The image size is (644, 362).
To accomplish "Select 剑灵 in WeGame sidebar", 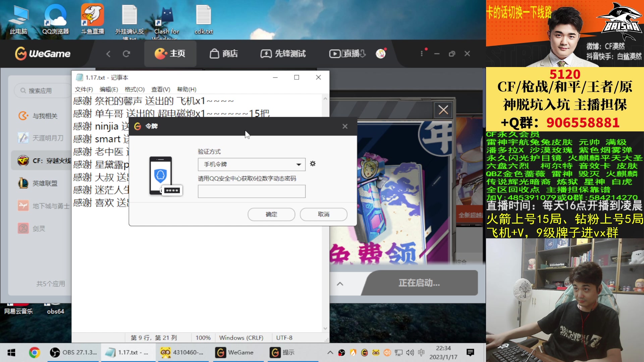I will tap(32, 229).
